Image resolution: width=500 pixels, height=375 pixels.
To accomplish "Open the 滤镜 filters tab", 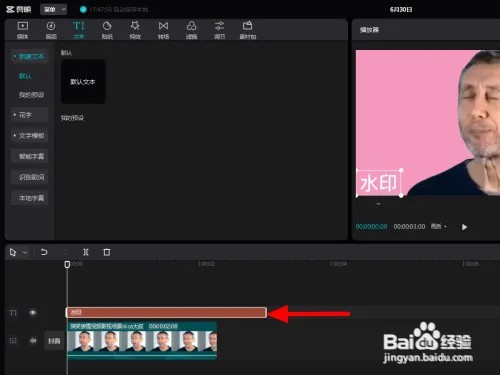I will click(191, 30).
